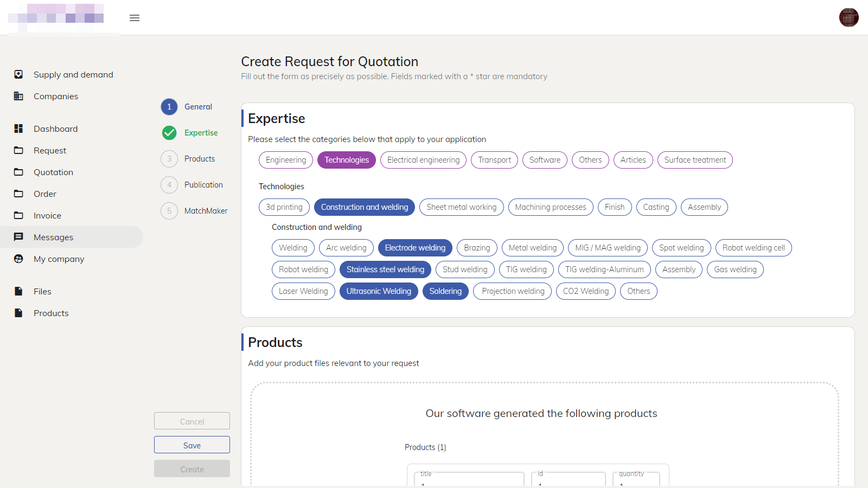Click the hamburger menu icon
This screenshot has height=488, width=868.
click(x=135, y=18)
